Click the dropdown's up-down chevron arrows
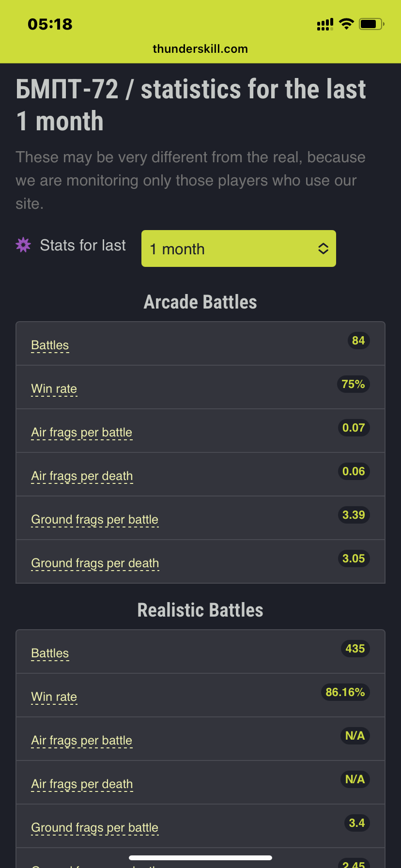The width and height of the screenshot is (401, 868). pos(323,249)
